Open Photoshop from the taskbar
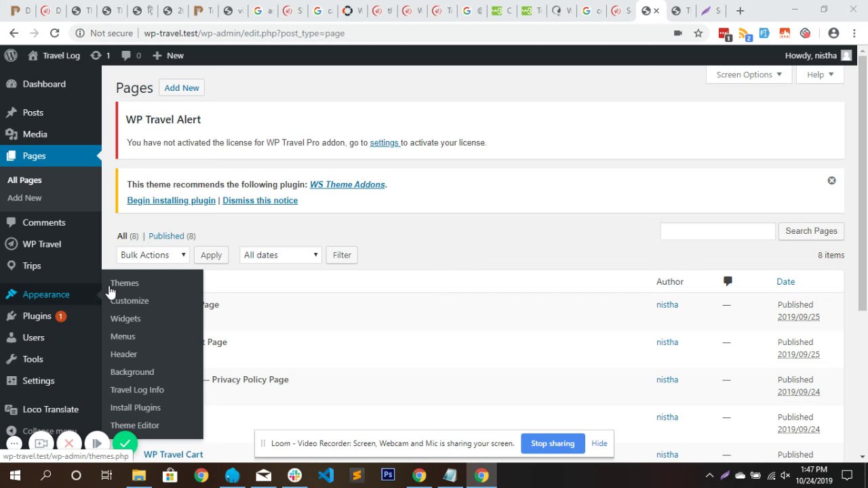This screenshot has height=488, width=868. (x=388, y=475)
